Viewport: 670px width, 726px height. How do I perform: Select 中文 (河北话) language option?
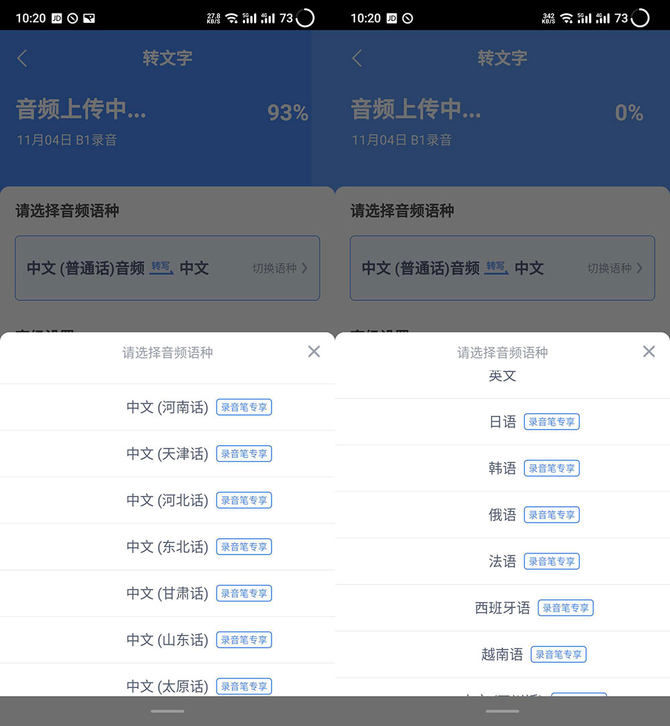168,500
